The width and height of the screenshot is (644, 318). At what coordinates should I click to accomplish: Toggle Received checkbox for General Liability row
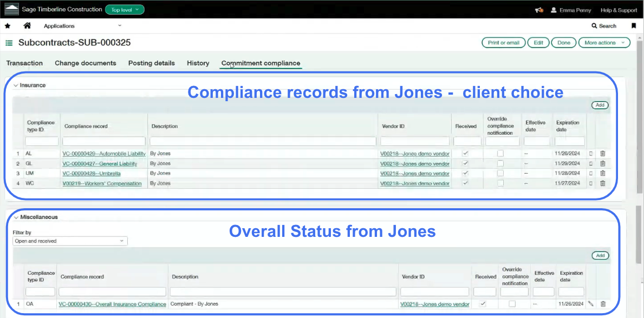465,163
